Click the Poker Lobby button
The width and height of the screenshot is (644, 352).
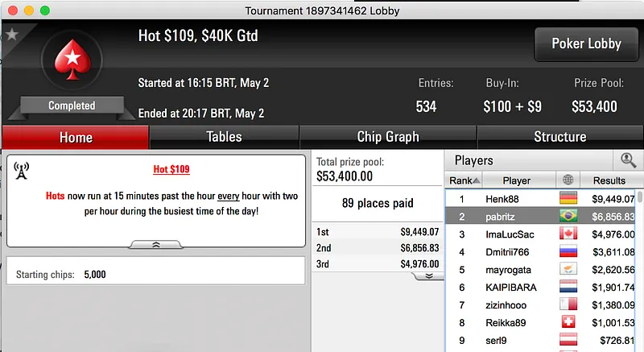tap(586, 44)
